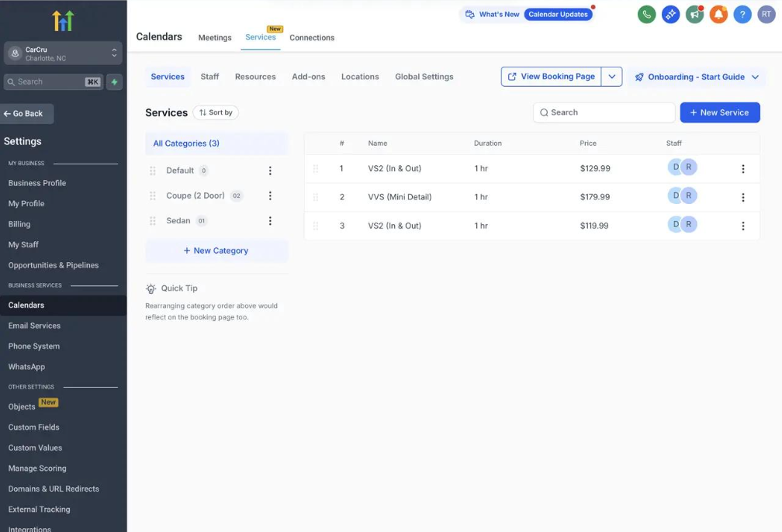
Task: Open Opportunities & Pipelines
Action: [x=54, y=265]
